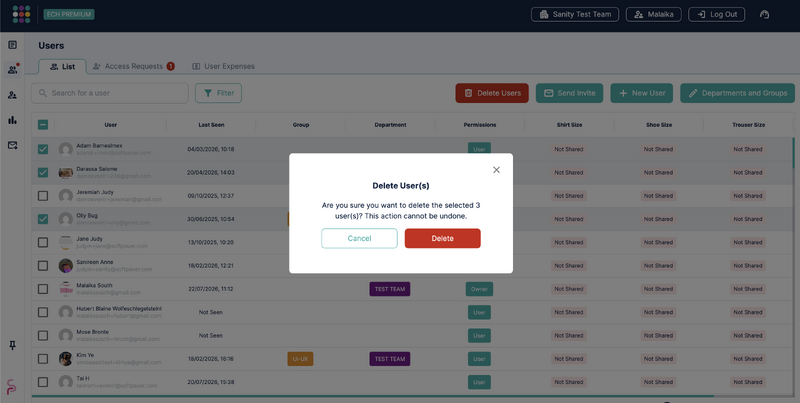Click Delete Users toolbar button
800x403 pixels.
tap(492, 93)
